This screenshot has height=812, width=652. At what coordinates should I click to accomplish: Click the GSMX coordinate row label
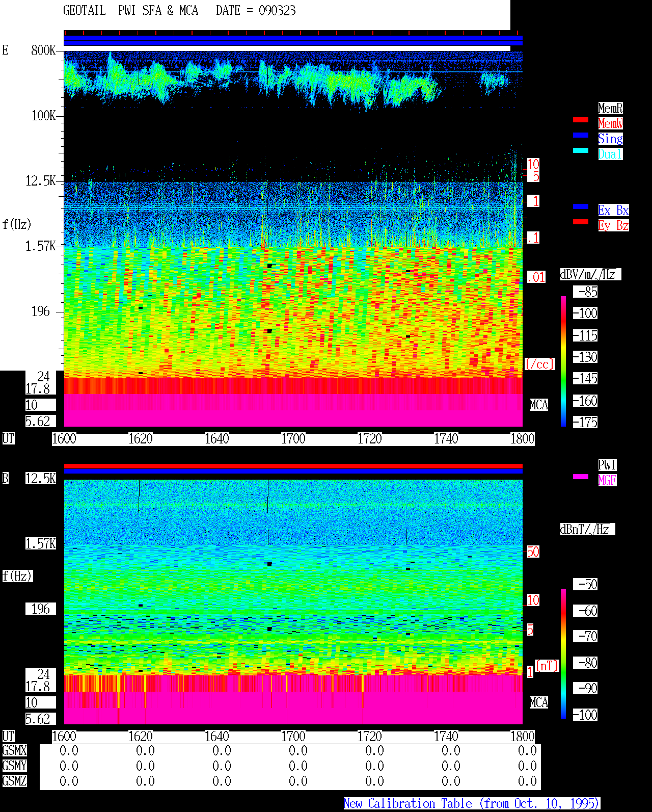pos(14,750)
